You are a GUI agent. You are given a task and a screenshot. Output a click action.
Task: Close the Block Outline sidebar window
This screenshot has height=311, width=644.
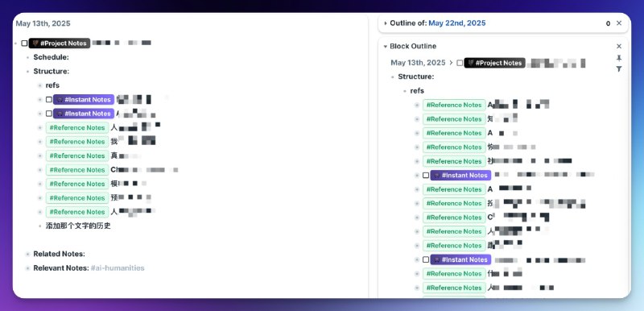click(x=619, y=47)
